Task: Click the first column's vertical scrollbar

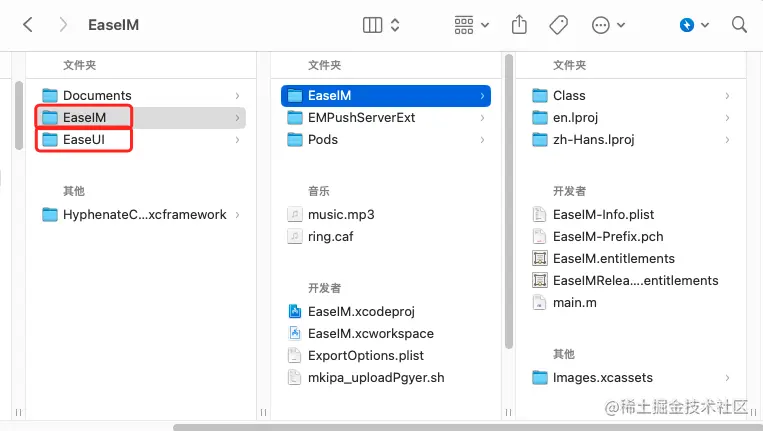Action: pyautogui.click(x=19, y=115)
